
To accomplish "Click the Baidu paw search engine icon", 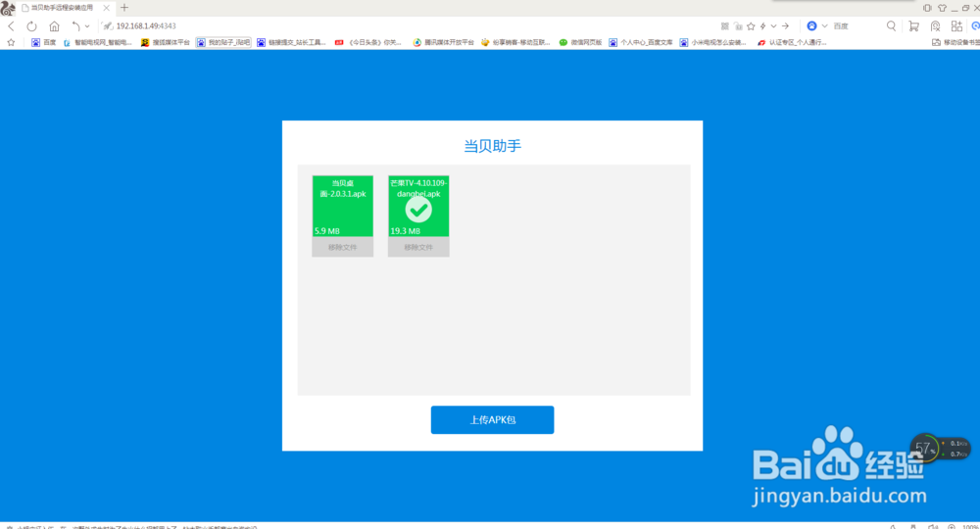I will click(x=811, y=26).
